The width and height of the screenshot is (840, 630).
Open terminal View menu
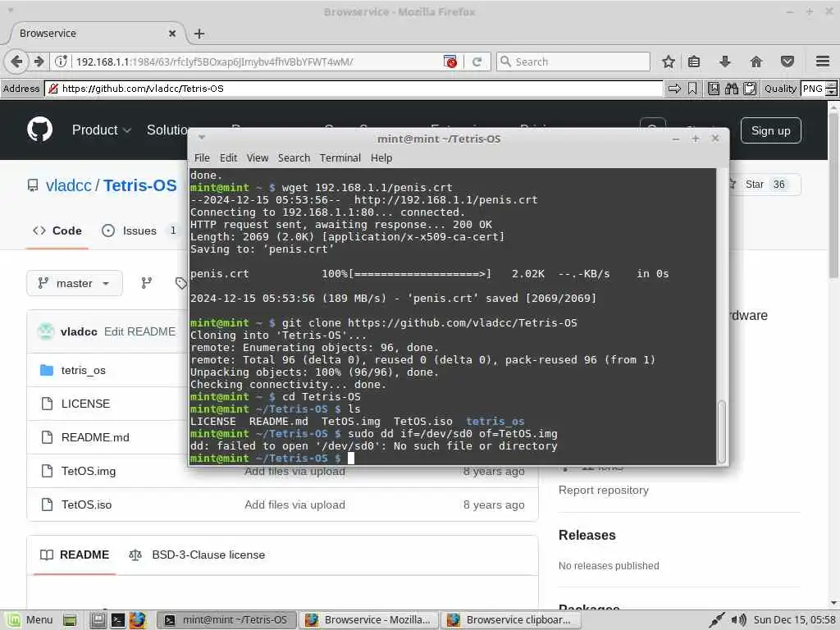pyautogui.click(x=257, y=158)
